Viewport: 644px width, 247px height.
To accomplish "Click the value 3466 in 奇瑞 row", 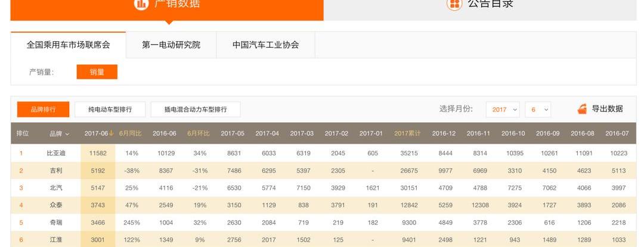I will 98,223.
